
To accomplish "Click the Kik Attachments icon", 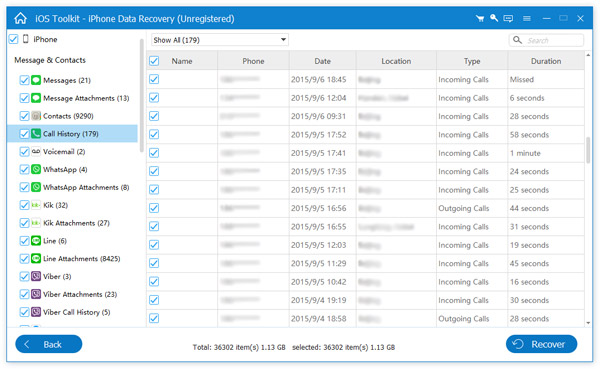I will coord(36,223).
